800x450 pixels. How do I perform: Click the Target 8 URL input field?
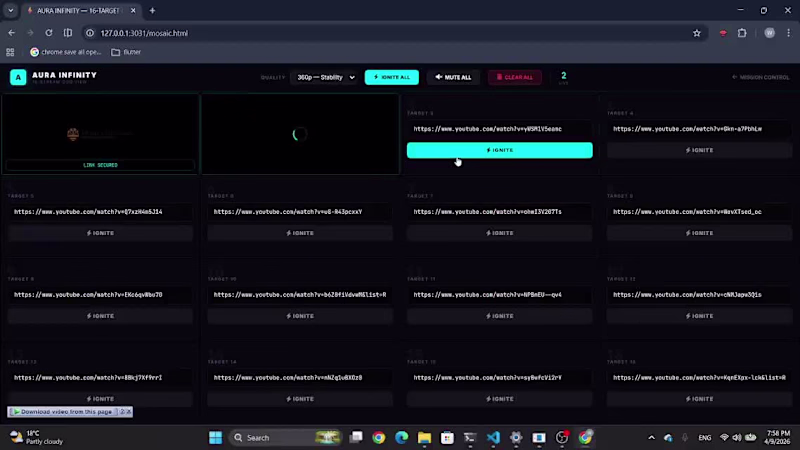699,212
